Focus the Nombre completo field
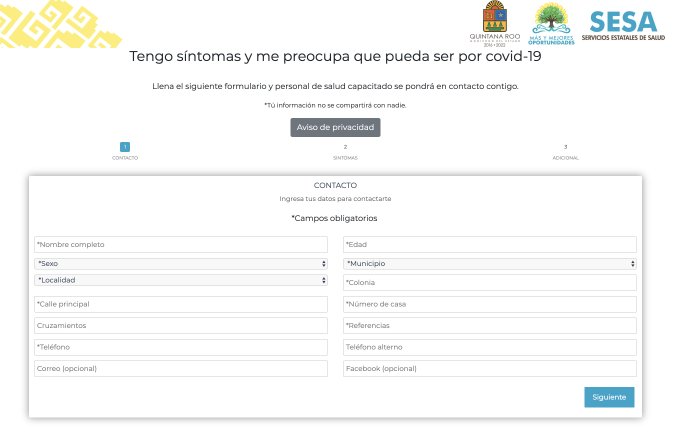Image resolution: width=680 pixels, height=446 pixels. tap(181, 245)
